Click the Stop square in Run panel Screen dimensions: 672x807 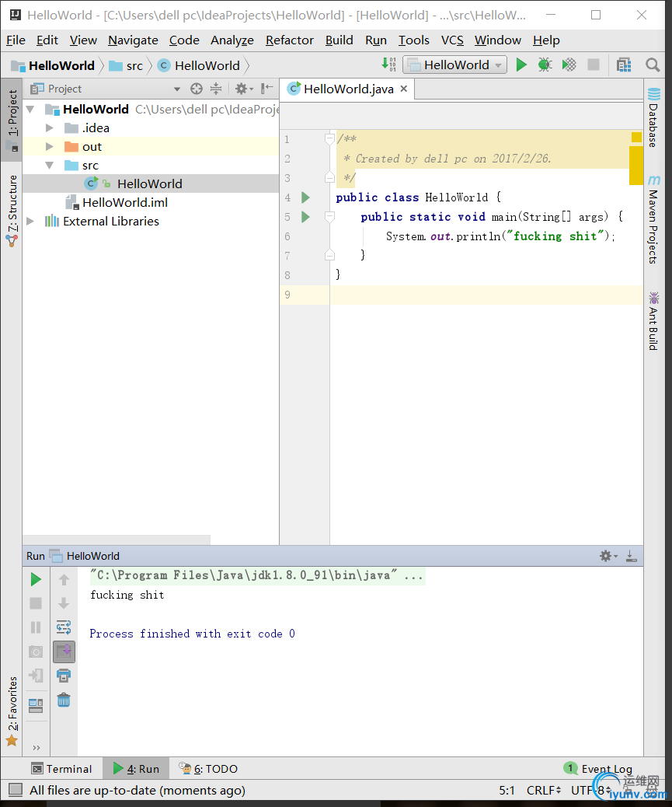point(36,603)
